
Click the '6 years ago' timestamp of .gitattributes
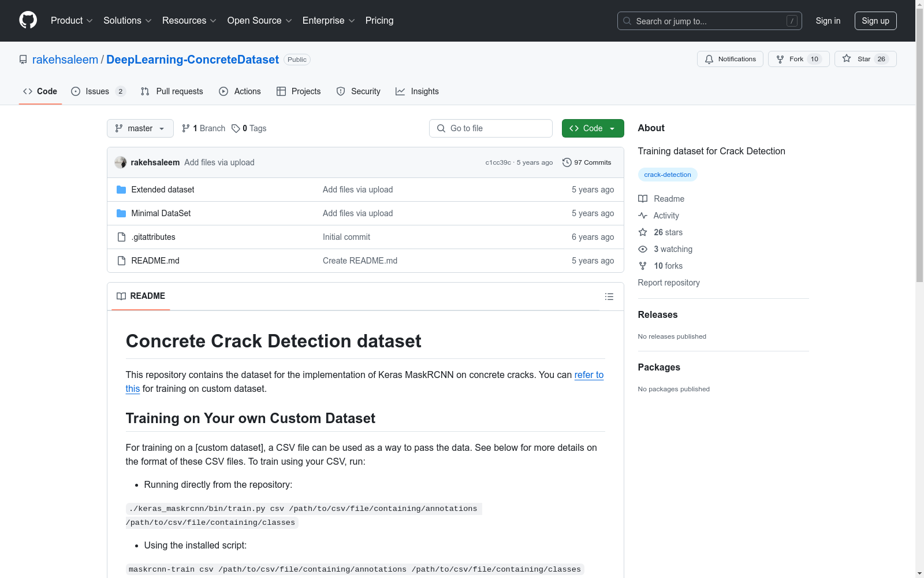(593, 237)
